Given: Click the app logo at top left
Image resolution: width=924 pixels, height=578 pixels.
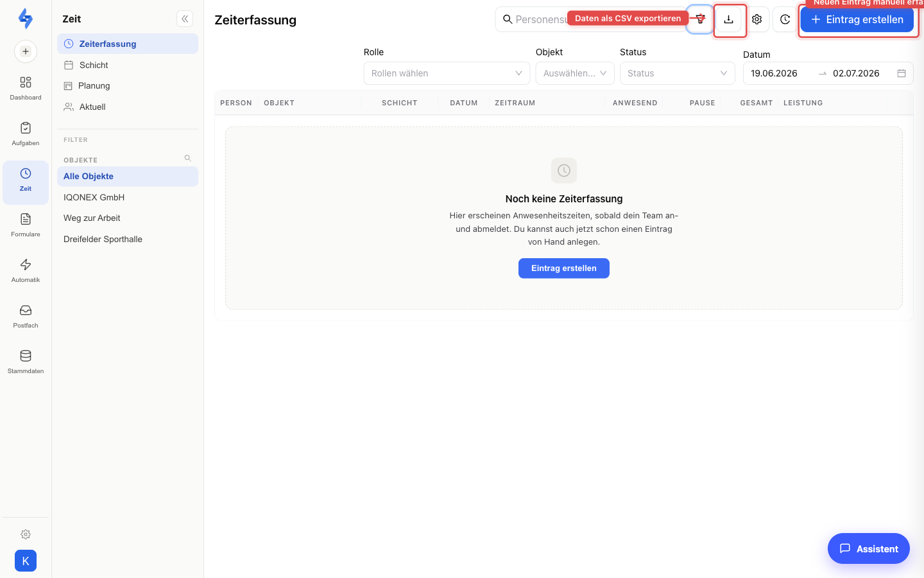Looking at the screenshot, I should (26, 19).
